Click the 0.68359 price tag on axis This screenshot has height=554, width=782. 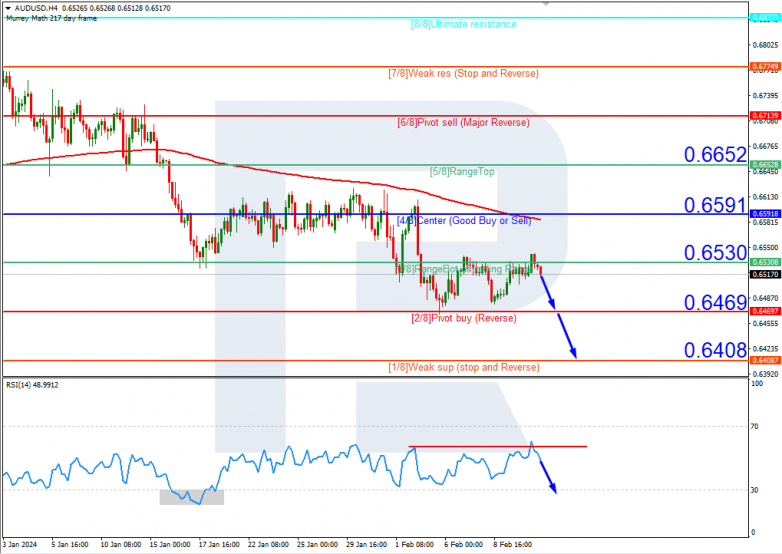765,17
